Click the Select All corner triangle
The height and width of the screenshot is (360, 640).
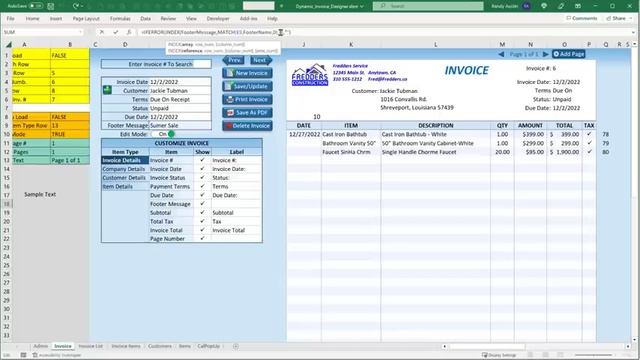coord(8,44)
